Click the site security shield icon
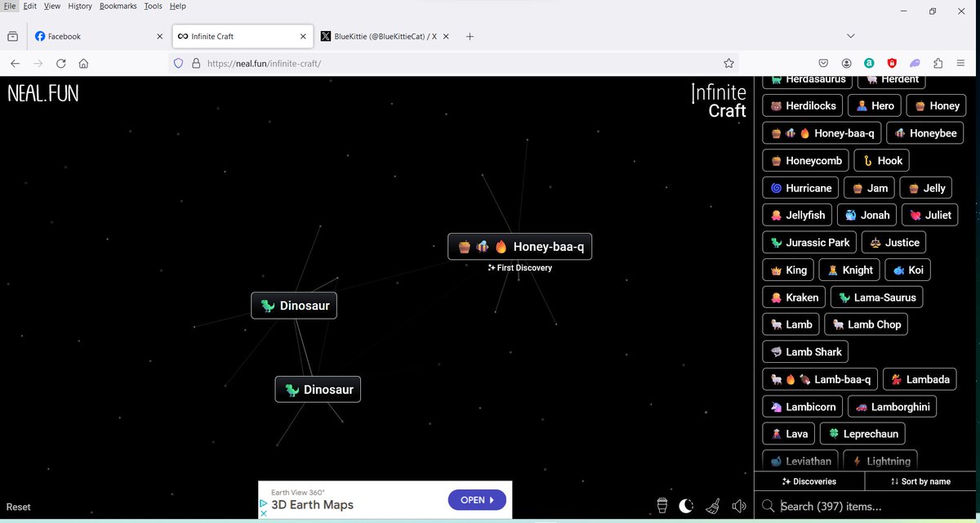Screen dimensions: 980x523 click(x=179, y=63)
